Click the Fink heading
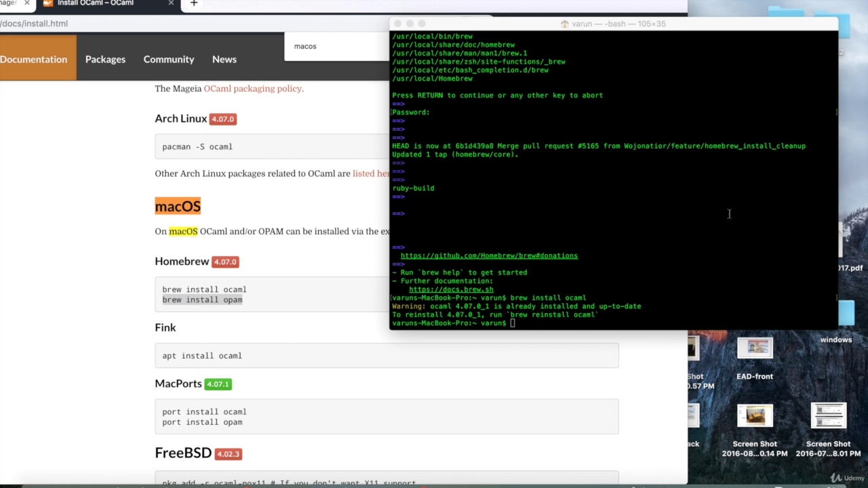Image resolution: width=868 pixels, height=488 pixels. click(165, 327)
